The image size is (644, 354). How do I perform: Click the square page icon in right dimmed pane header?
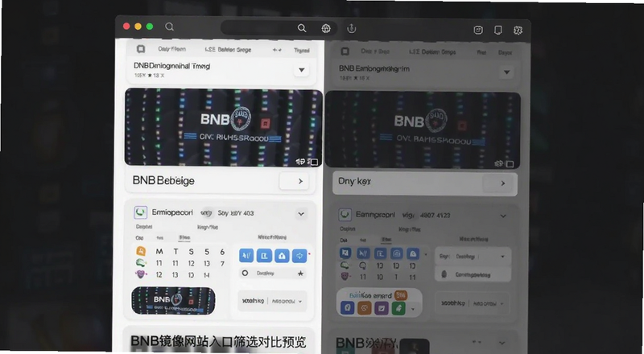[x=345, y=51]
